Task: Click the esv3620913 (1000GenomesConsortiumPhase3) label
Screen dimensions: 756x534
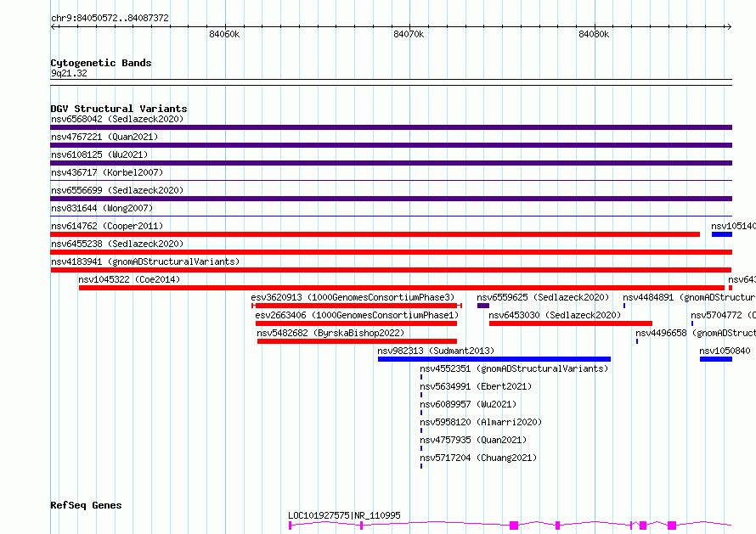Action: pos(353,297)
